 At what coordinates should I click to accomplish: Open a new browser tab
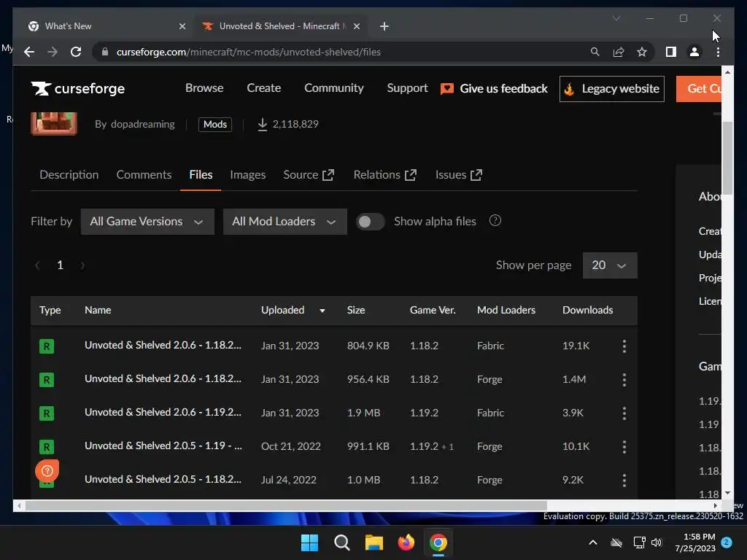(x=384, y=26)
